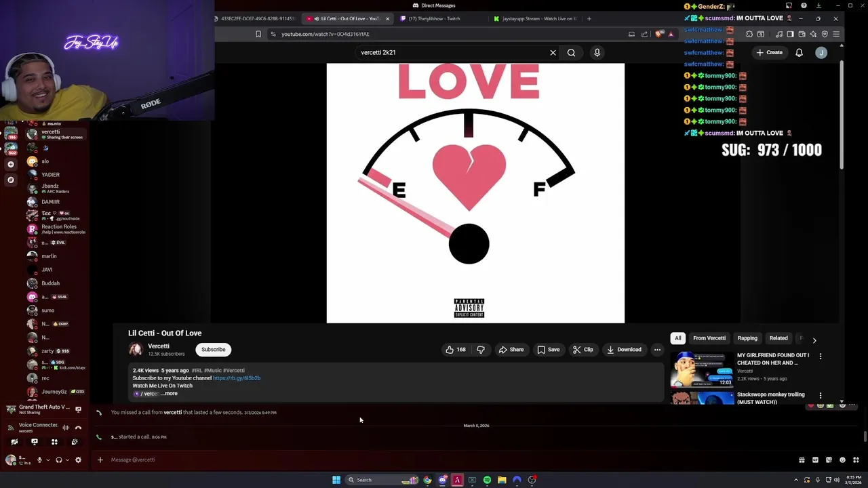
Task: Open vercetti direct message in Discord
Action: [x=55, y=134]
